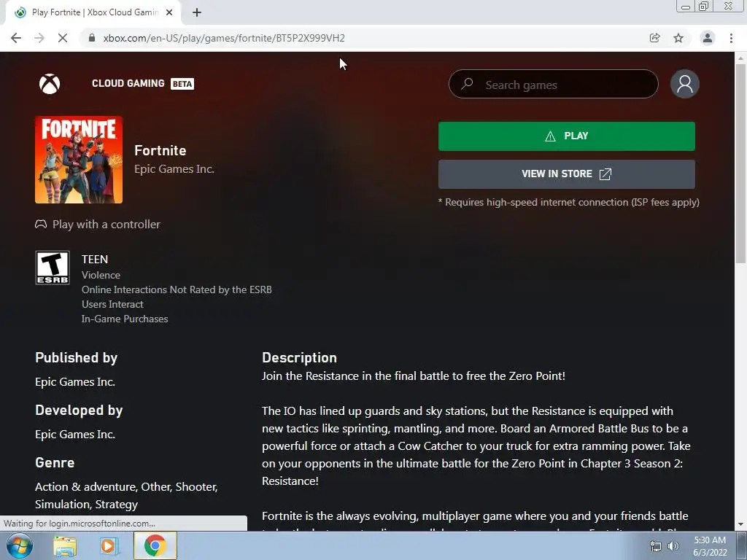This screenshot has width=747, height=560.
Task: Click the controller icon
Action: tap(41, 224)
